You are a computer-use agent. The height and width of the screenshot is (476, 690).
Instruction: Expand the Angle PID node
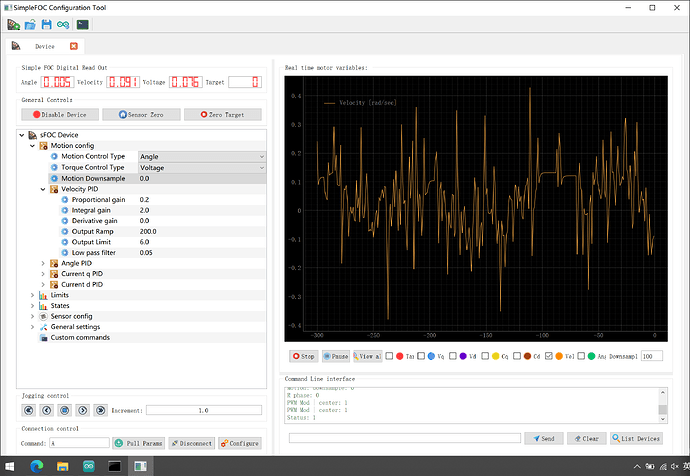[43, 263]
